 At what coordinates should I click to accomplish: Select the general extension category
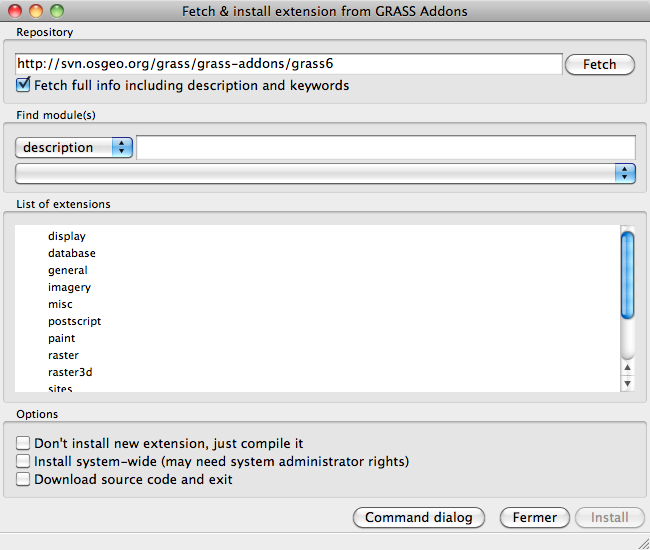(68, 270)
